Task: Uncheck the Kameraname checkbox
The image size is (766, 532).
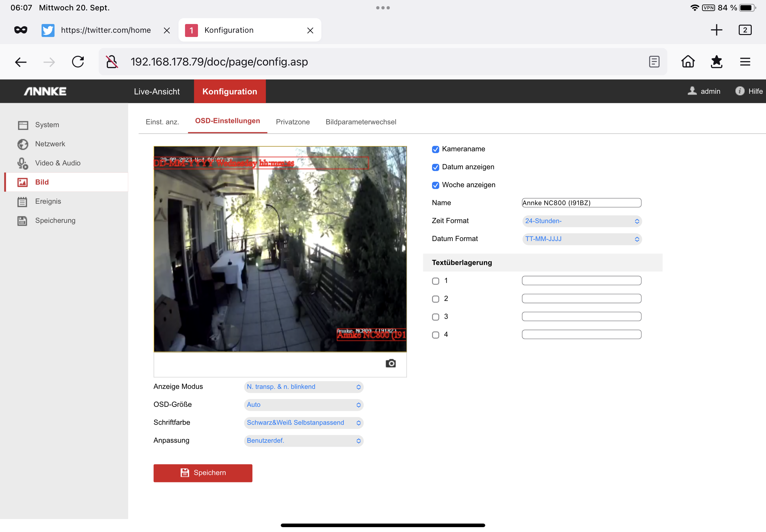Action: 435,149
